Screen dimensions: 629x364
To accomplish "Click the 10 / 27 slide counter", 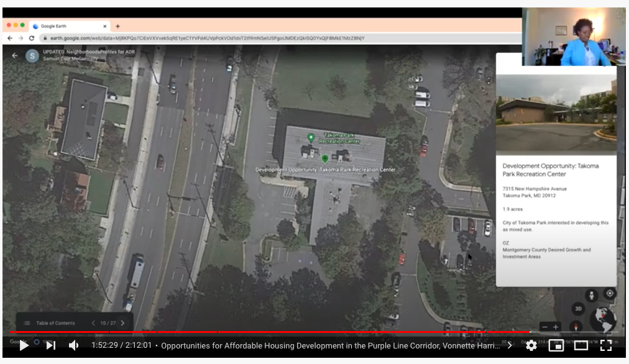I will click(108, 323).
